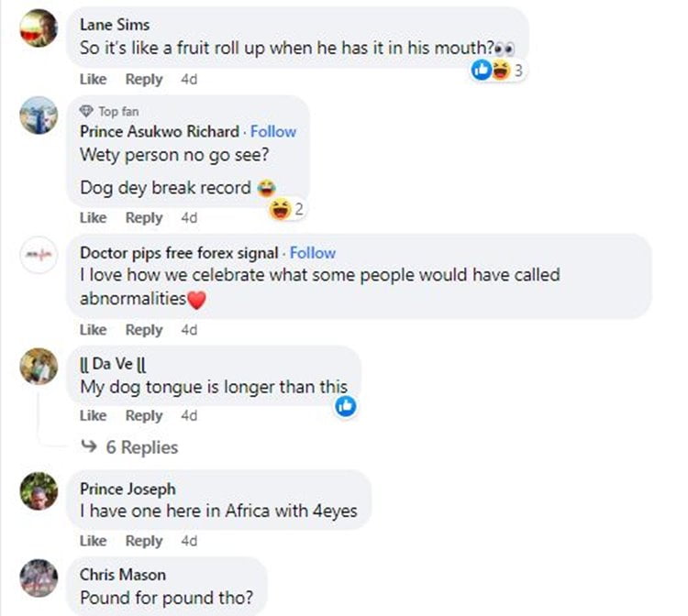Viewport: 688px width, 616px height.
Task: Open Chris Mason's profile name link
Action: click(123, 575)
